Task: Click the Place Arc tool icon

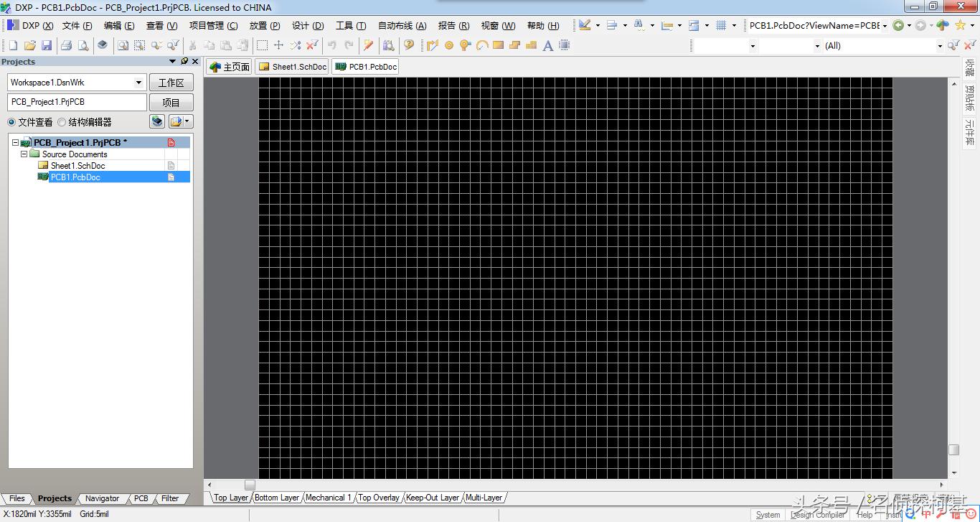Action: (x=482, y=45)
